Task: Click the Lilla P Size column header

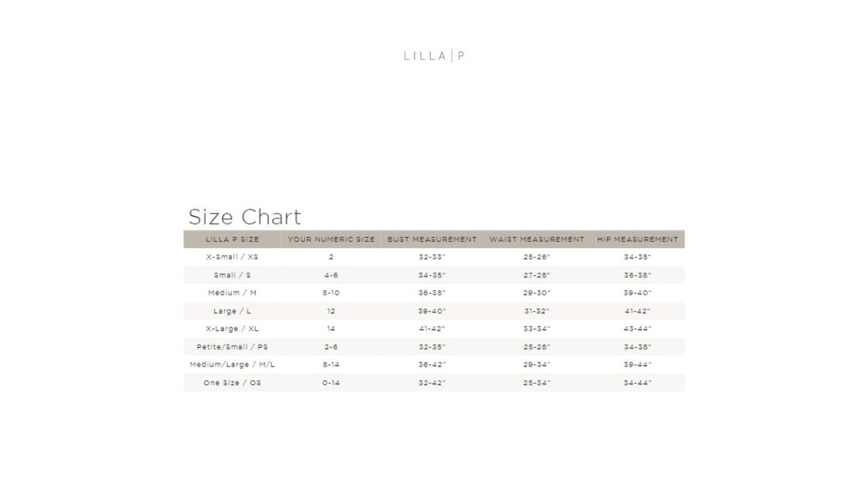Action: 232,239
